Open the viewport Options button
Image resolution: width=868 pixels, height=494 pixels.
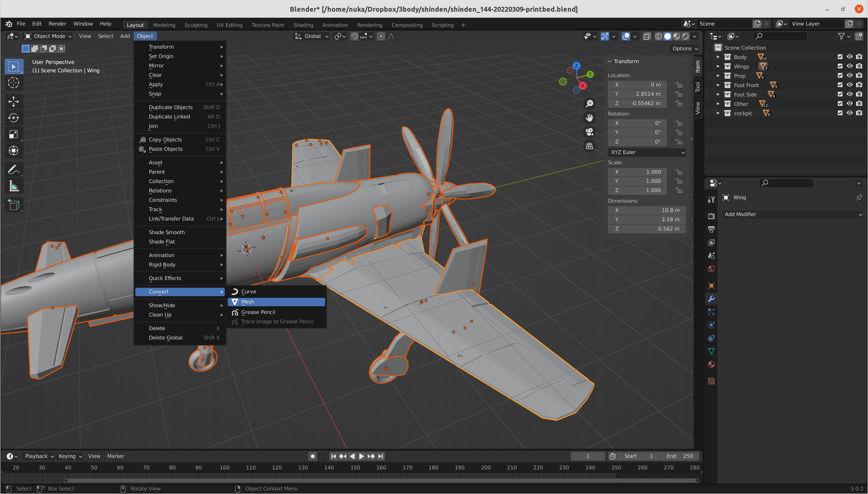click(685, 48)
